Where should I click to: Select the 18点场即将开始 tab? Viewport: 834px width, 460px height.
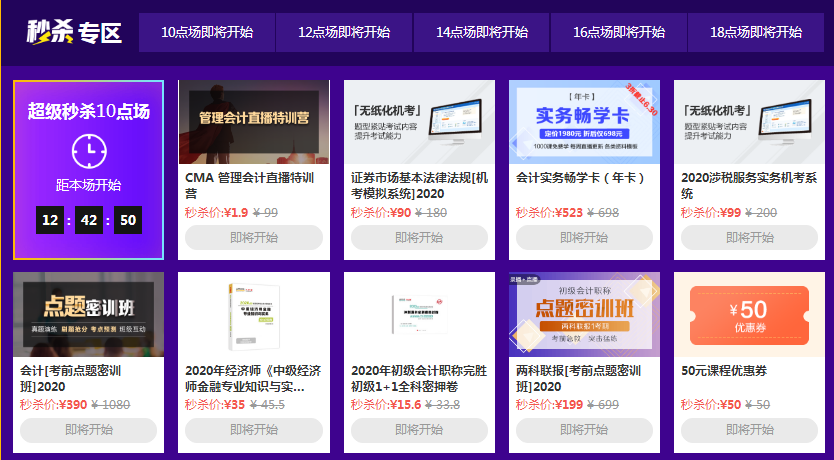[x=756, y=32]
